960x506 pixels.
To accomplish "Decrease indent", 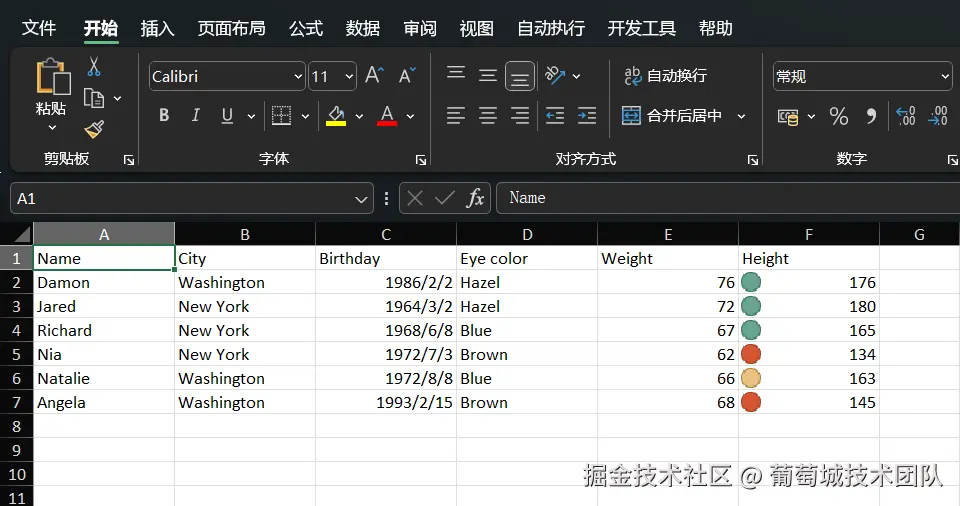I will click(555, 115).
